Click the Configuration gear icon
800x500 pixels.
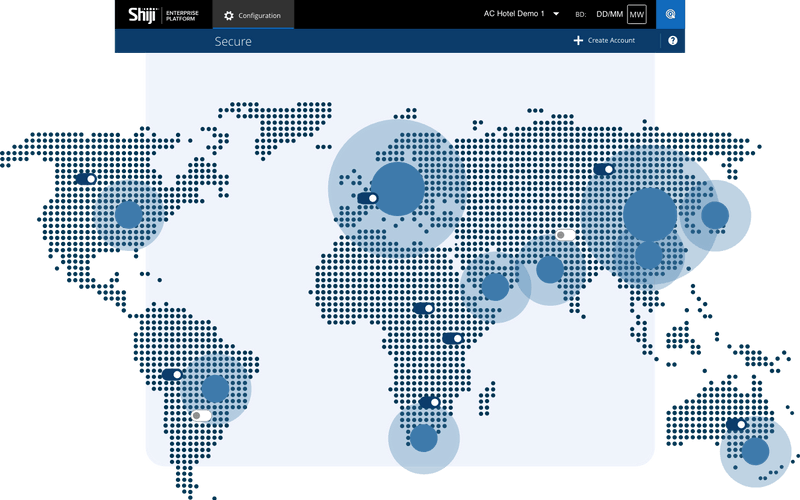click(x=229, y=16)
